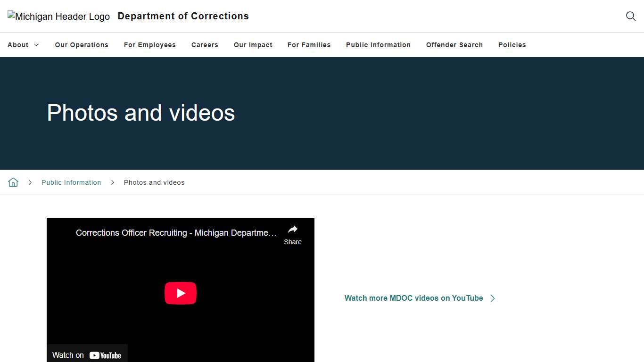Open the video title link
This screenshot has width=644, height=362.
click(176, 233)
